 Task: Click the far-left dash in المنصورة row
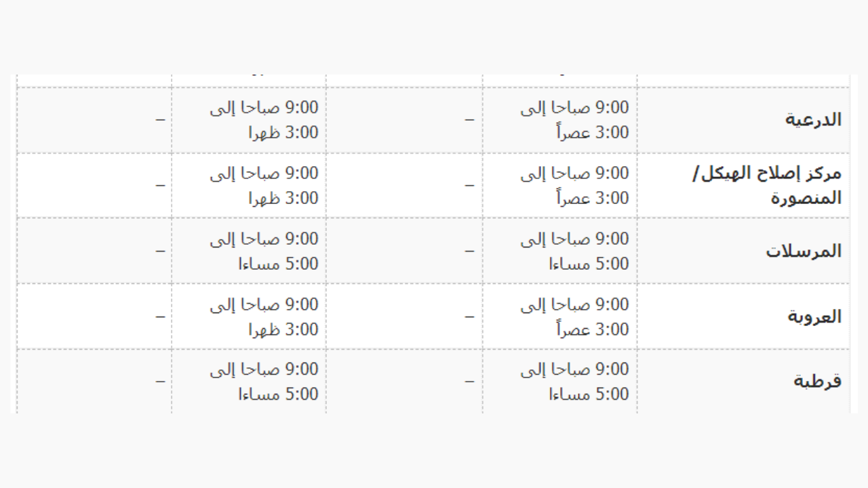pos(160,185)
